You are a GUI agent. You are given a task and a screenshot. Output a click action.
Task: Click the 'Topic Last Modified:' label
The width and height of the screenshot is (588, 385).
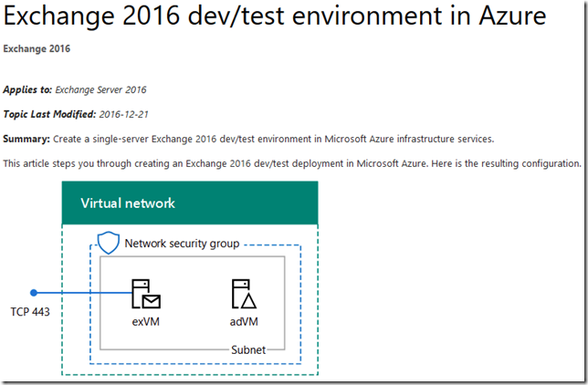coord(49,114)
